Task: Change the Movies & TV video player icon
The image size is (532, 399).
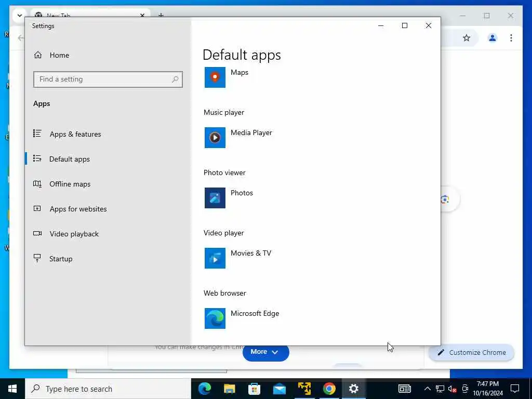Action: [x=215, y=258]
